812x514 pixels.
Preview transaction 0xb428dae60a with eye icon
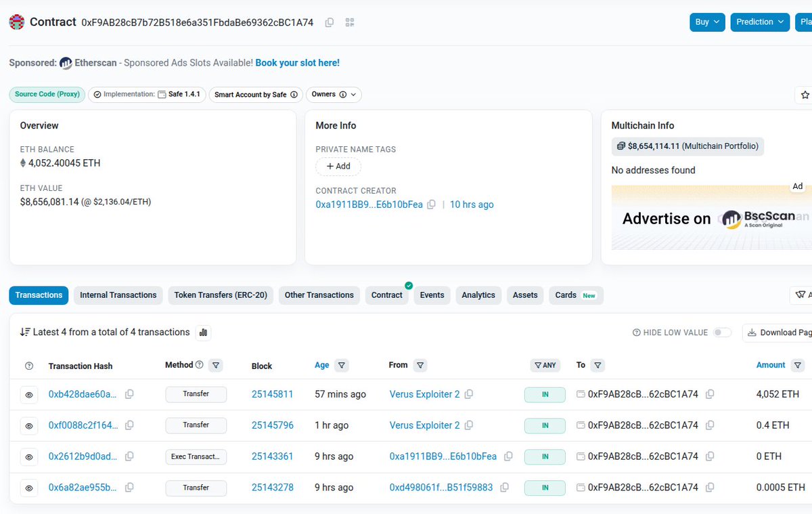tap(29, 394)
